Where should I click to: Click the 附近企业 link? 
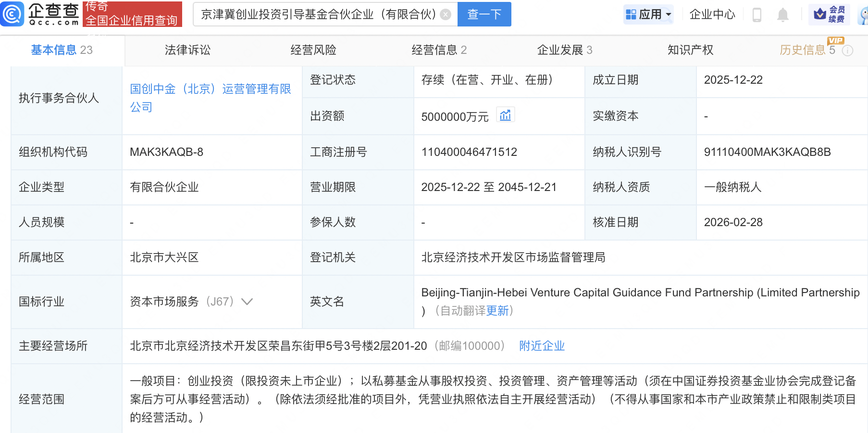(x=542, y=346)
